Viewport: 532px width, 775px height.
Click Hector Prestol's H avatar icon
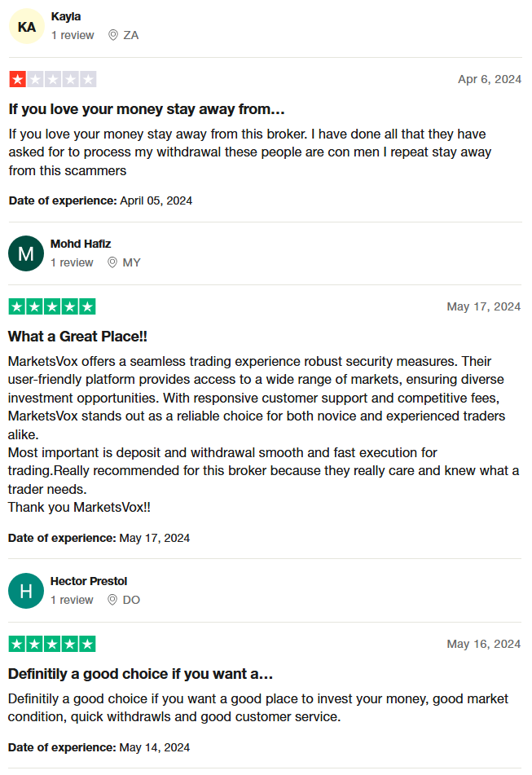click(x=26, y=591)
